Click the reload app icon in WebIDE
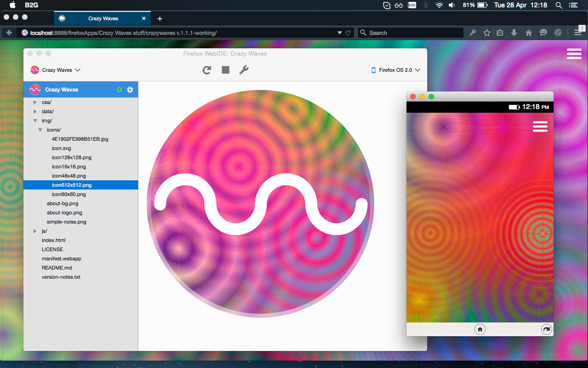The image size is (588, 368). pyautogui.click(x=207, y=70)
